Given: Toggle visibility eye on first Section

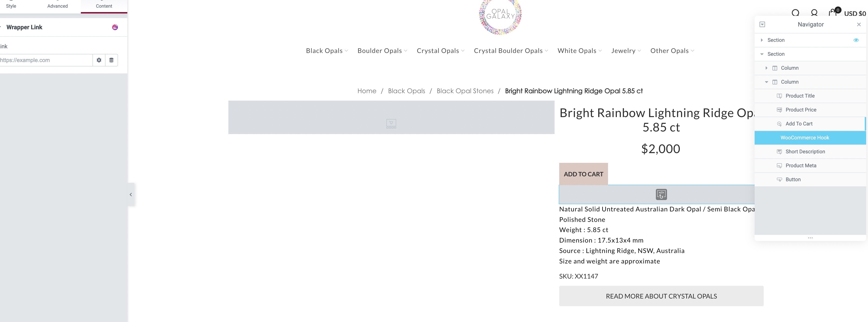Looking at the screenshot, I should (x=856, y=40).
